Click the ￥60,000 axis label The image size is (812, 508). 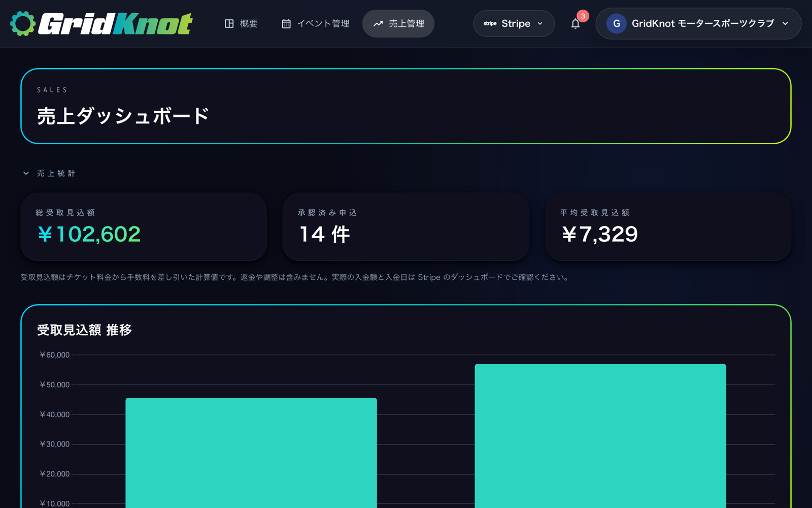click(54, 355)
